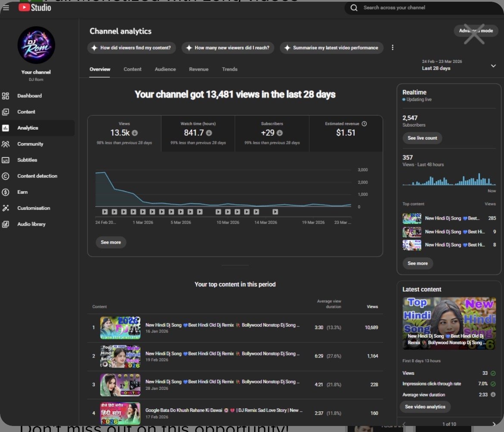Switch to the Audience tab
Viewport: 504px width, 432px height.
[165, 69]
